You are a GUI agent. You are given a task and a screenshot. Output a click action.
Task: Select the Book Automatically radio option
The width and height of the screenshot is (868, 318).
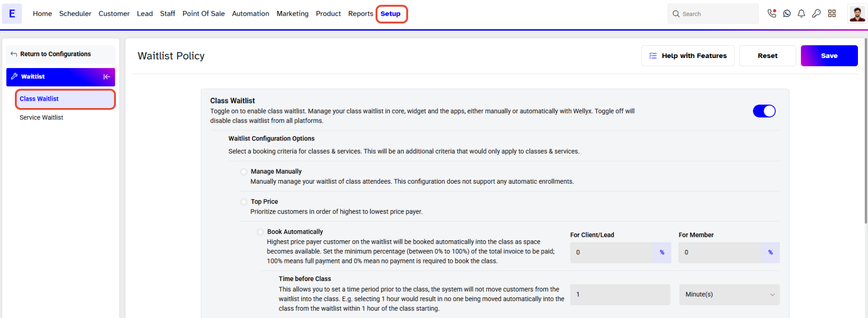click(x=260, y=232)
